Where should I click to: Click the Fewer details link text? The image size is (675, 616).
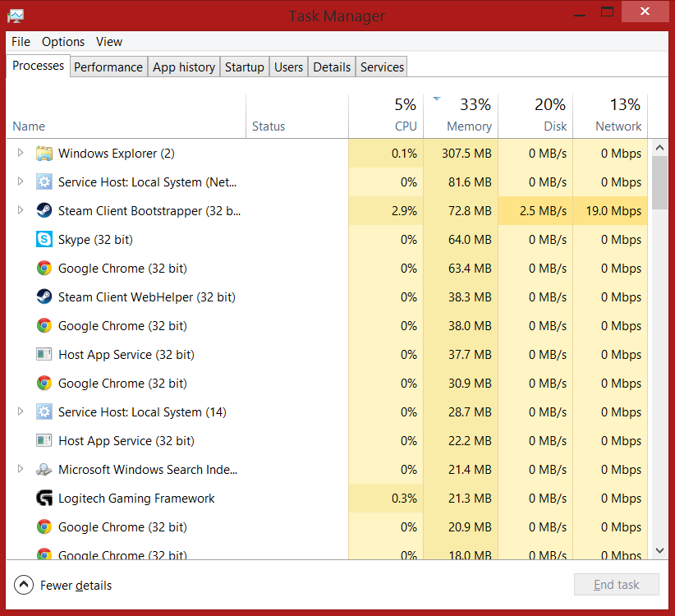tap(76, 586)
